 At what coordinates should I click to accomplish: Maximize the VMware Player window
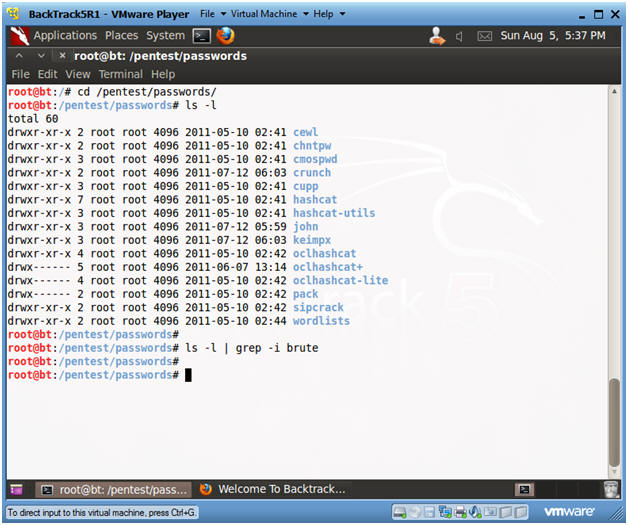click(x=598, y=14)
